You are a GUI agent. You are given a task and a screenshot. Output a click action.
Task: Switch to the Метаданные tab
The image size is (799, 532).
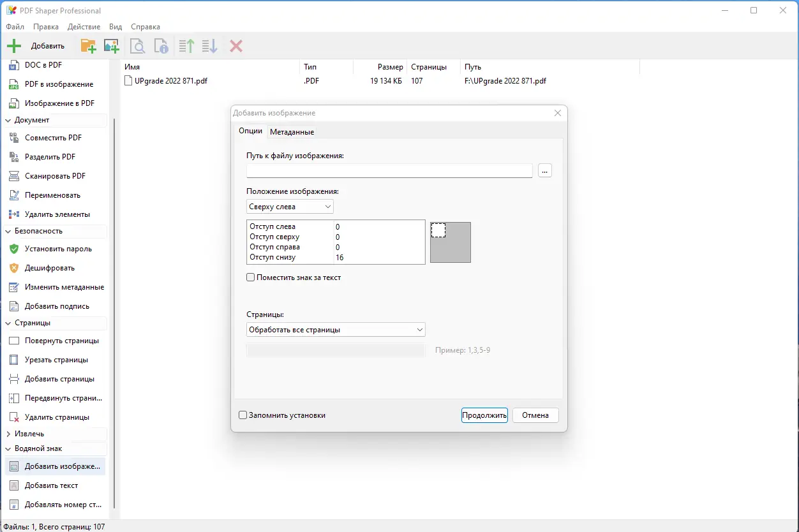(x=292, y=132)
